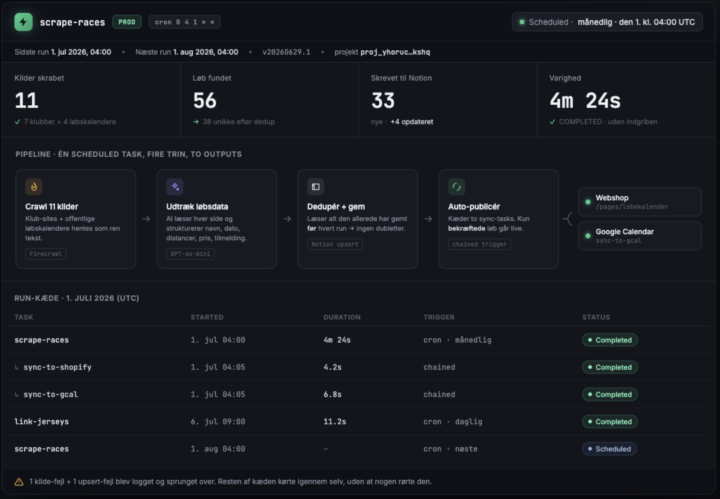Image resolution: width=720 pixels, height=499 pixels.
Task: Click the warning triangle icon in the footer
Action: (x=19, y=482)
